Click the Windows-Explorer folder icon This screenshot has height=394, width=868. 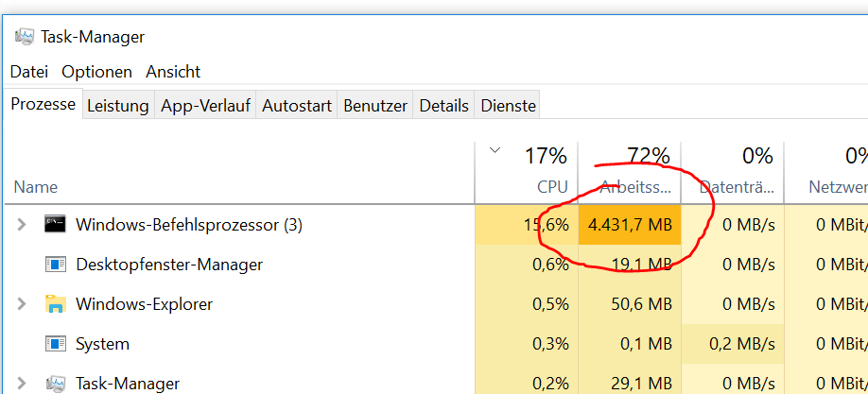pos(56,304)
